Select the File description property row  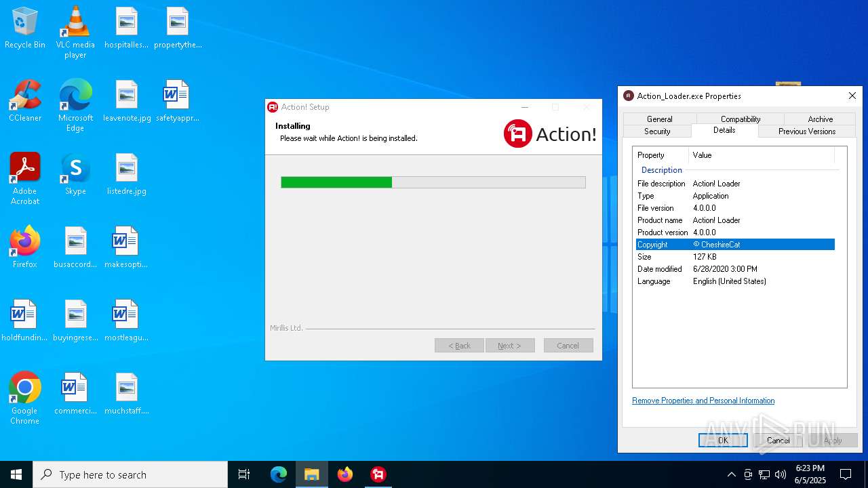click(735, 184)
